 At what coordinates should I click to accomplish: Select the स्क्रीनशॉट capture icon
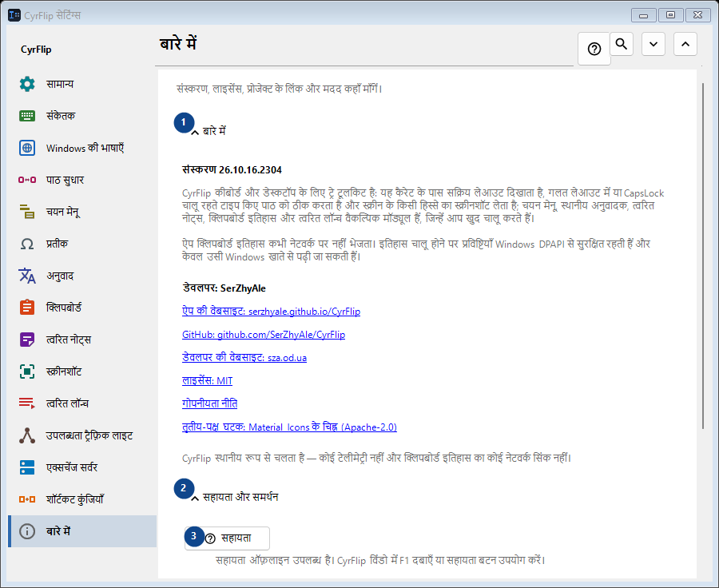click(x=27, y=371)
